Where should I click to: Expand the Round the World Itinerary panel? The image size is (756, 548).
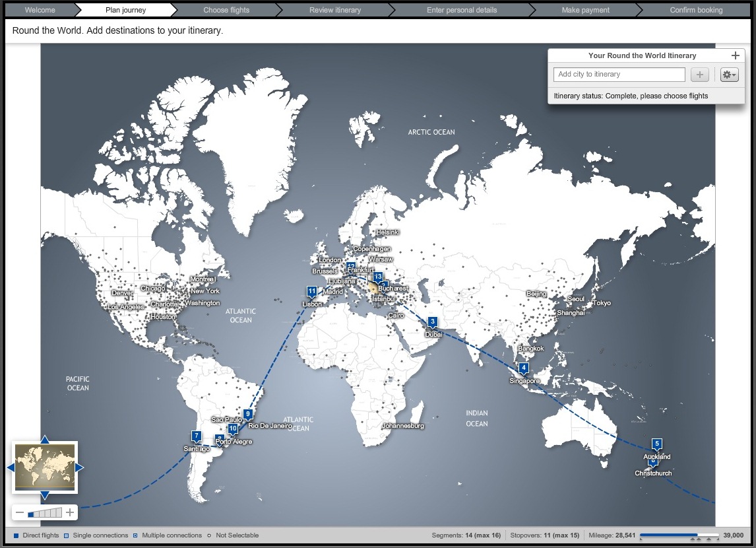736,55
